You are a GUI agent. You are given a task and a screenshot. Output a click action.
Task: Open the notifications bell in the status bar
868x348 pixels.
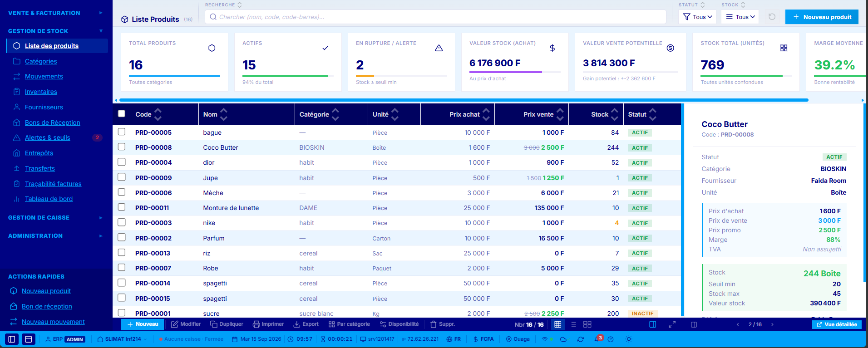click(598, 339)
